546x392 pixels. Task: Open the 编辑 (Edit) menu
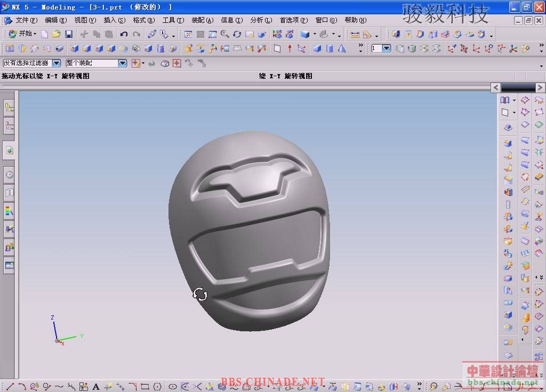[55, 20]
